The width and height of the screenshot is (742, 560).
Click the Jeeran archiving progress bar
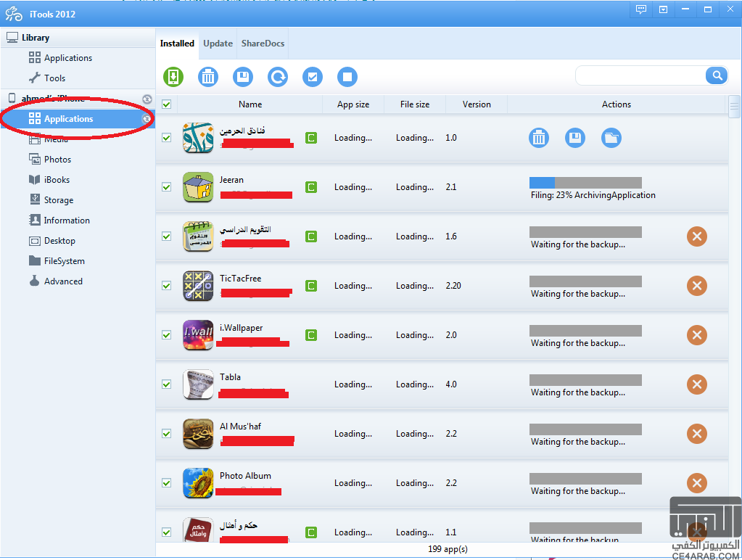(x=585, y=183)
